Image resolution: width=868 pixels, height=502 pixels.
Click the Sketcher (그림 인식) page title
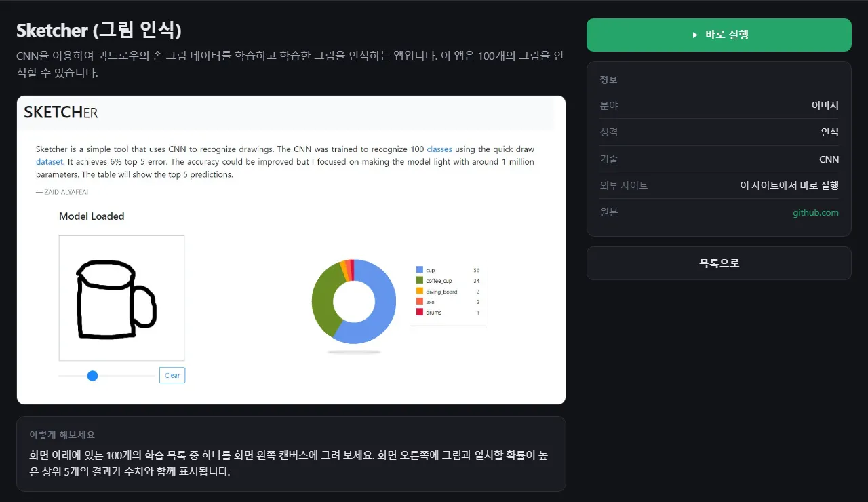(99, 31)
